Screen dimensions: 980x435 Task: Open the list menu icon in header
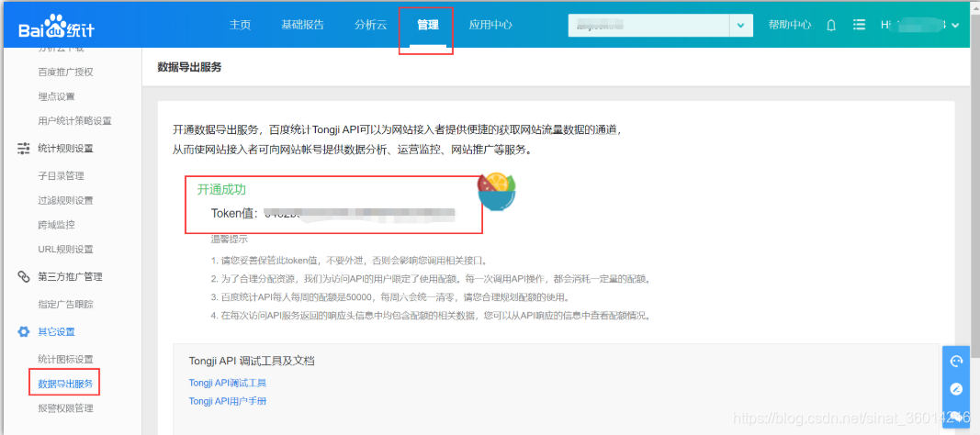(860, 25)
